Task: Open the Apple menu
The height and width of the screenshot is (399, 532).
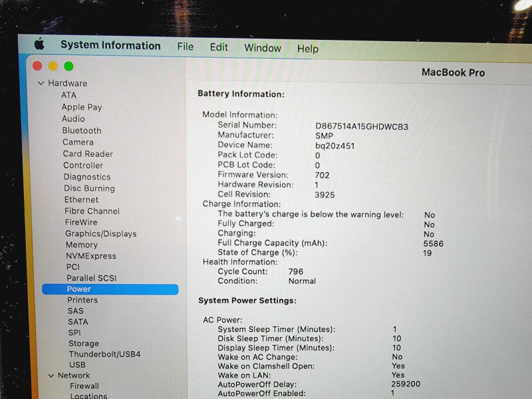Action: [39, 44]
